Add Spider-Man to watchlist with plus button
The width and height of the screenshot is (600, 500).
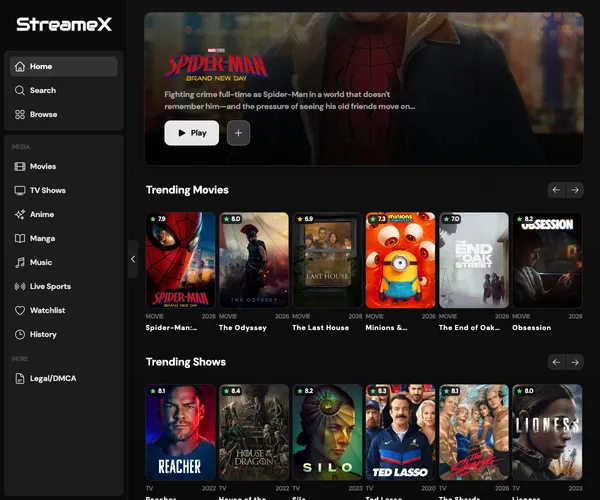click(x=238, y=133)
